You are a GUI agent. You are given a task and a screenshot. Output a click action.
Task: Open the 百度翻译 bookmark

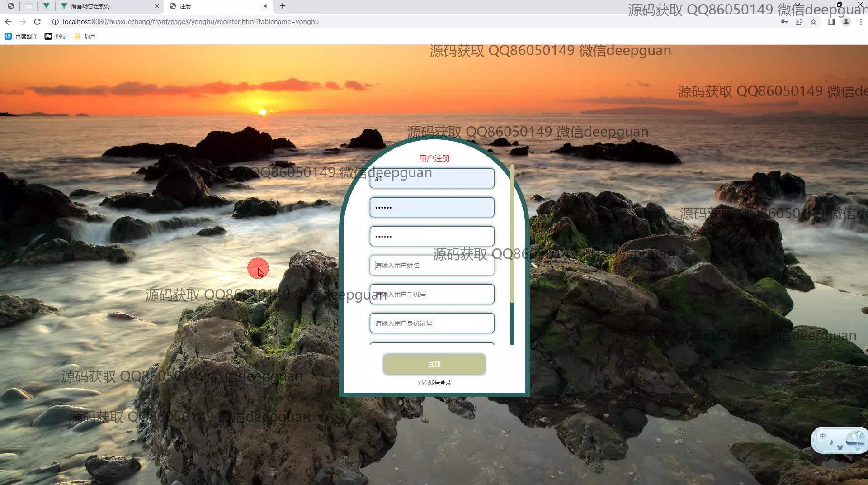click(21, 36)
